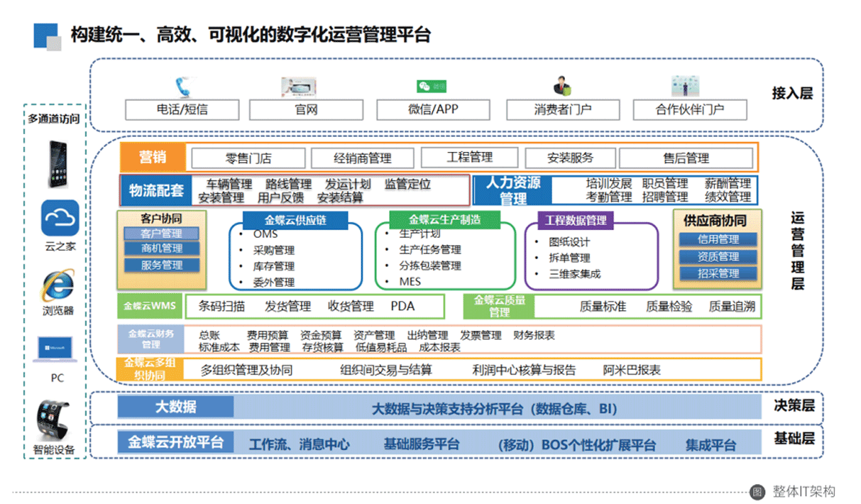This screenshot has height=504, width=861.
Task: Click the 金蝶云供应链 header
Action: coord(295,220)
